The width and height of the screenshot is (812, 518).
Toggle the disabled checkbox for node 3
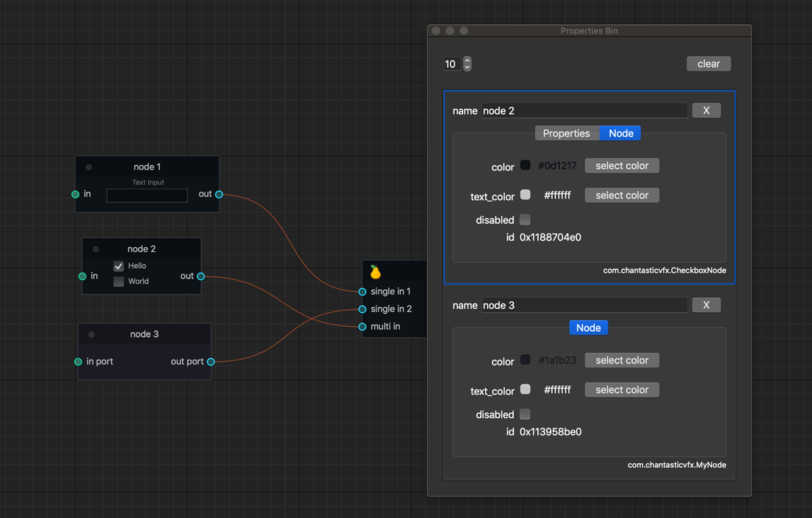(525, 414)
